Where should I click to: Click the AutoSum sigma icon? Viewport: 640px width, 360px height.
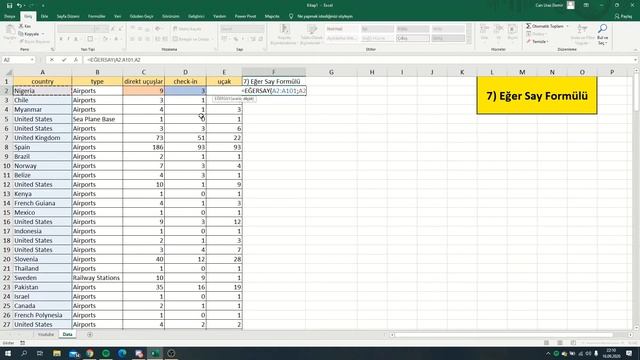tap(528, 26)
